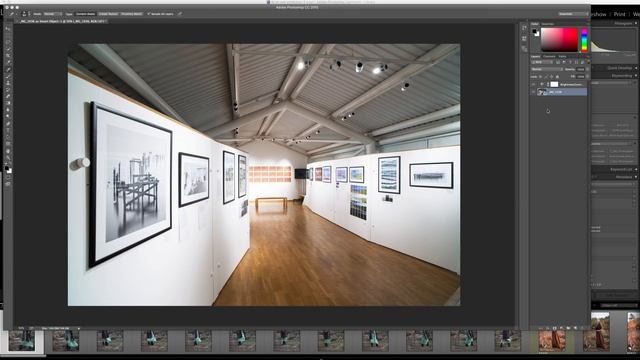Select the Blur tool
This screenshot has height=360, width=640.
[x=8, y=110]
